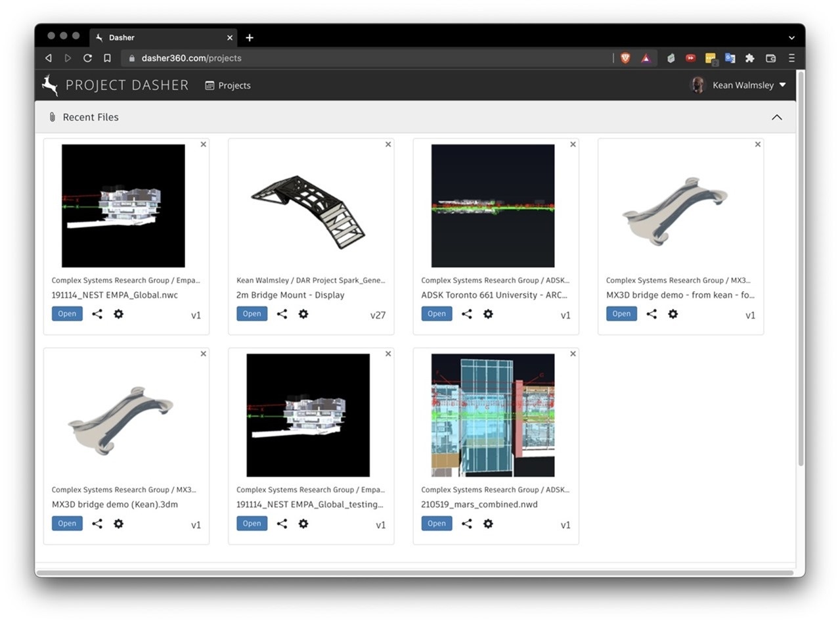Click the share icon for 191114_NEST EMPA_Global.nwc

[97, 314]
